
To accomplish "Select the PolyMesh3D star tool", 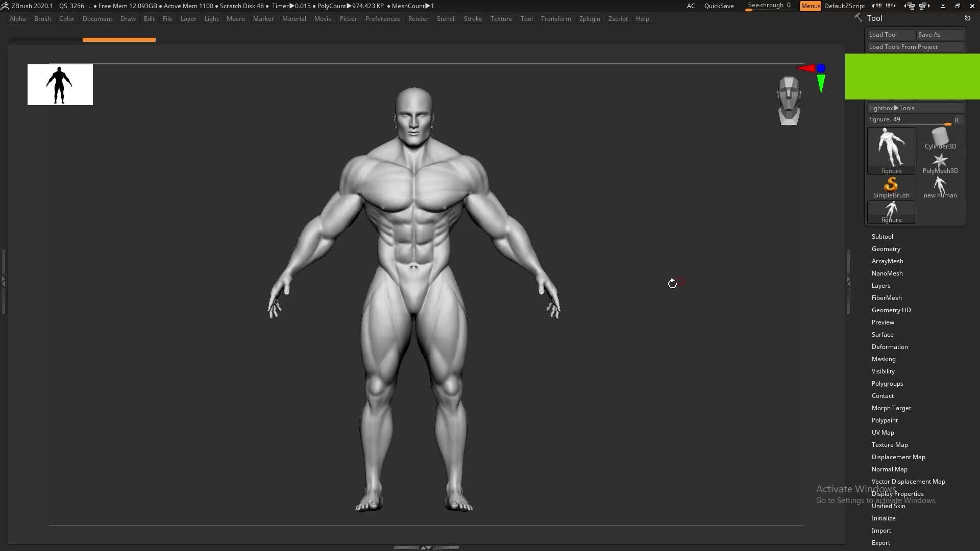I will 940,161.
